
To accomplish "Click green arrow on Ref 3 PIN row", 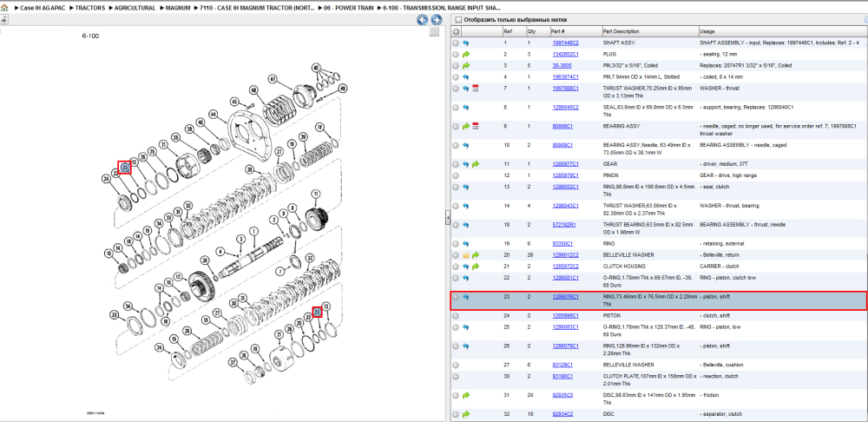I will tap(465, 65).
